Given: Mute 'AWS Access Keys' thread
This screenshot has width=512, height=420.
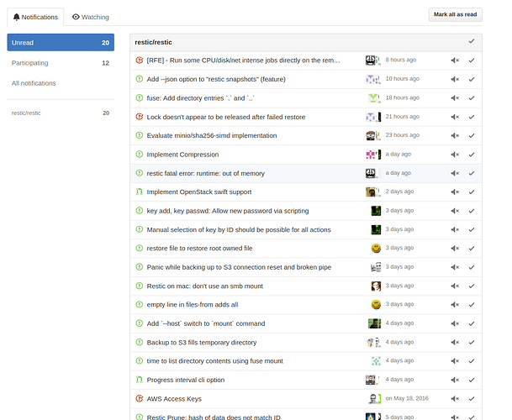Looking at the screenshot, I should (455, 399).
